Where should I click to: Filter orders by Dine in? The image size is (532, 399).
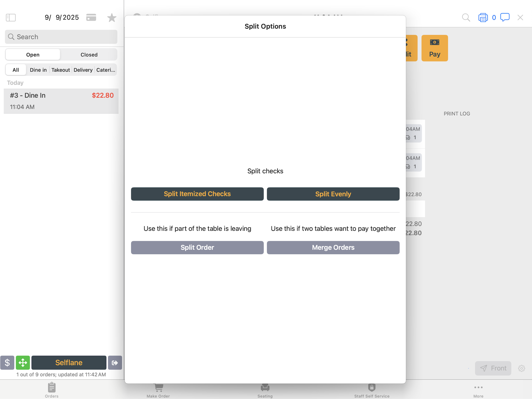38,70
